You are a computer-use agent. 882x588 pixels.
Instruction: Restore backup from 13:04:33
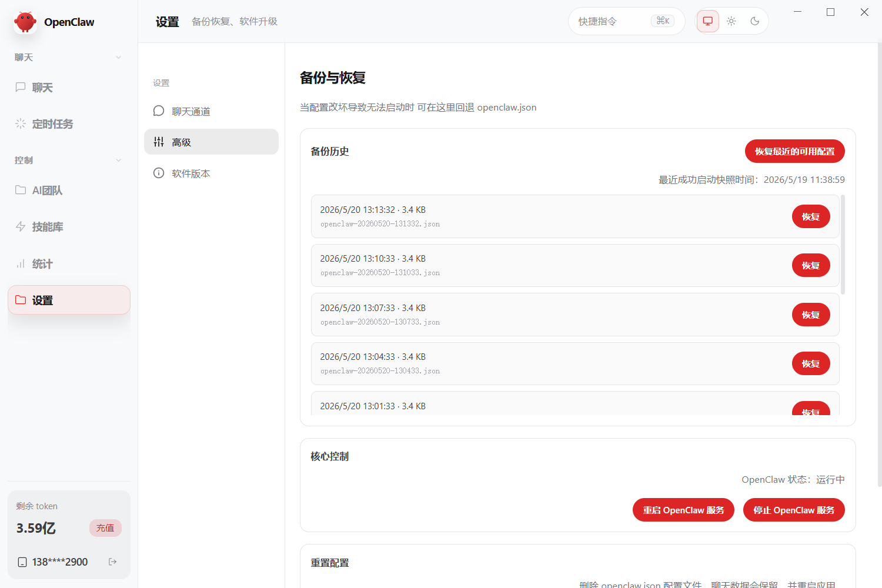tap(811, 363)
